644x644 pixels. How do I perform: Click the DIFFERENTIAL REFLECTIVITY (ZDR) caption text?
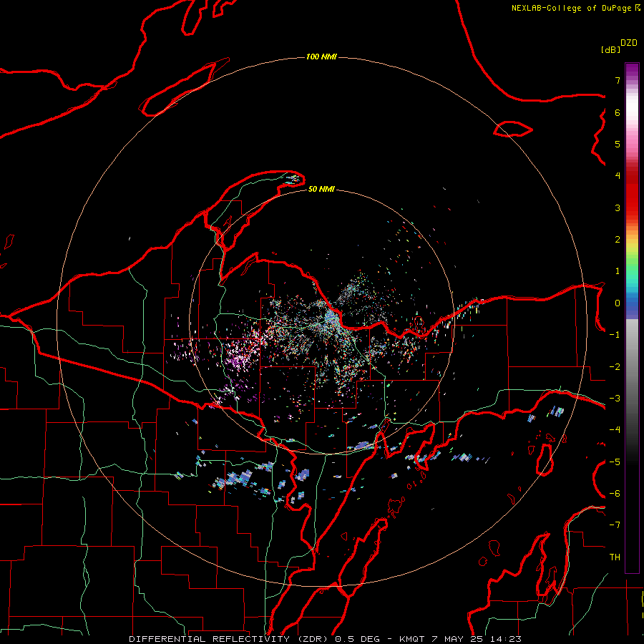pos(230,639)
